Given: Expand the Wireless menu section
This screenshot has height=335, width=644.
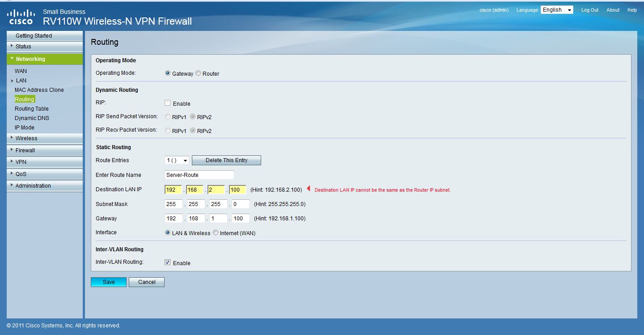Looking at the screenshot, I should point(45,138).
